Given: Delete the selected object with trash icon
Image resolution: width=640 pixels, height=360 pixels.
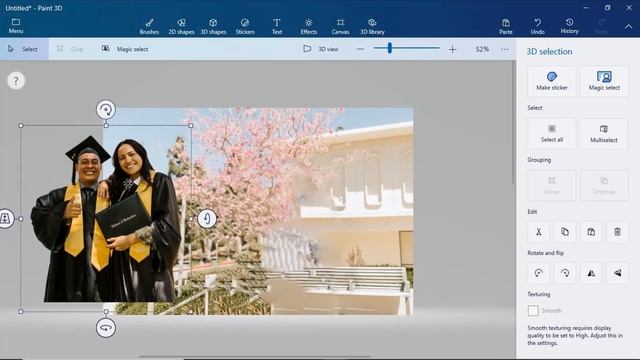Looking at the screenshot, I should [617, 232].
